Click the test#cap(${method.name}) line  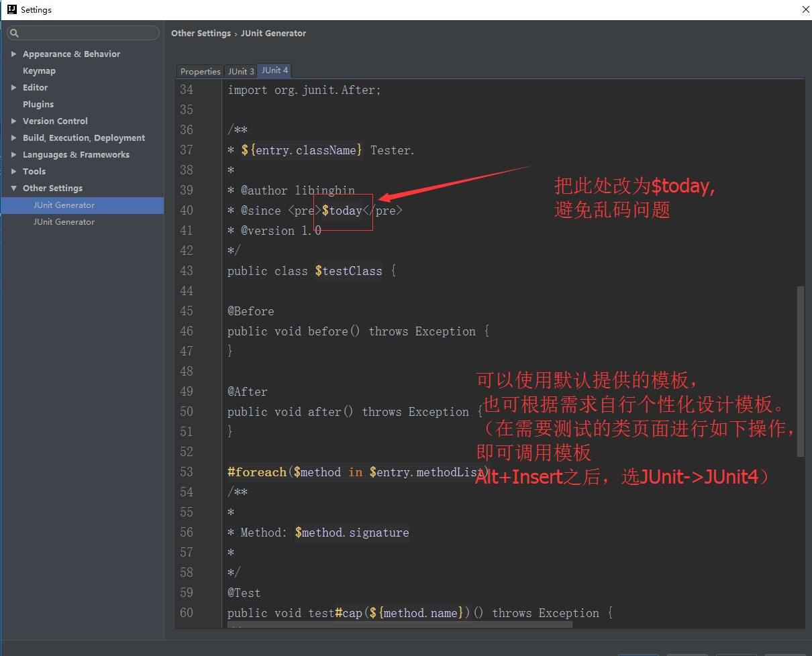click(420, 613)
